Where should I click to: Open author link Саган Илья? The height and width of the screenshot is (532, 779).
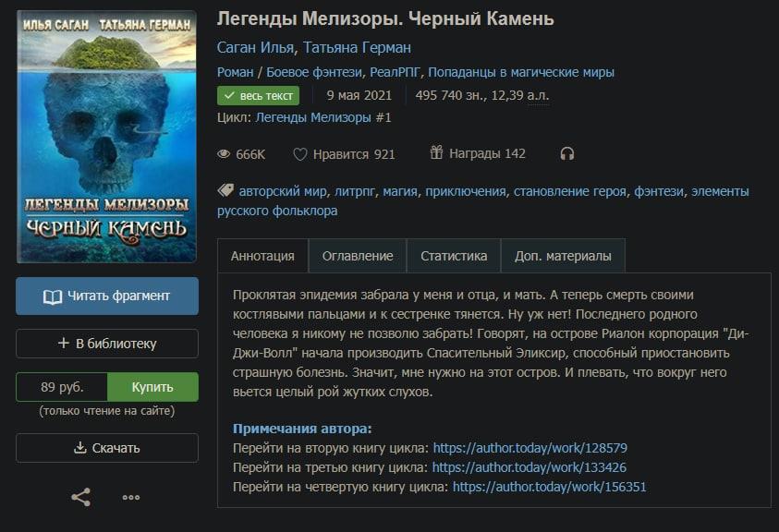coord(255,48)
